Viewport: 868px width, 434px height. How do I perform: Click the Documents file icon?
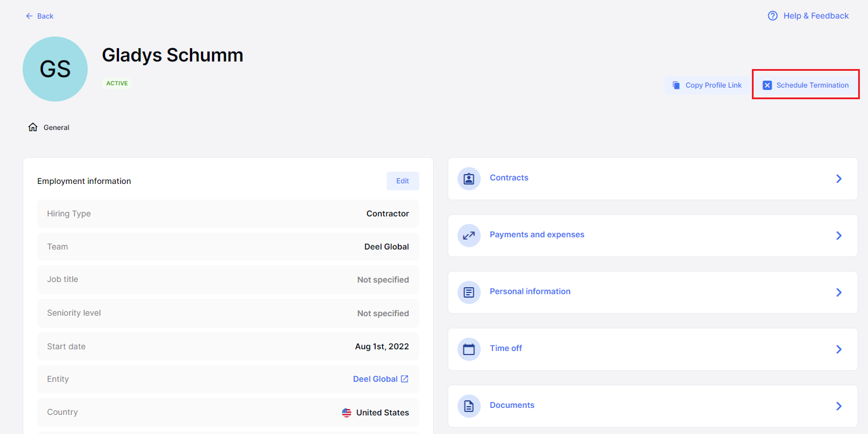coord(469,406)
